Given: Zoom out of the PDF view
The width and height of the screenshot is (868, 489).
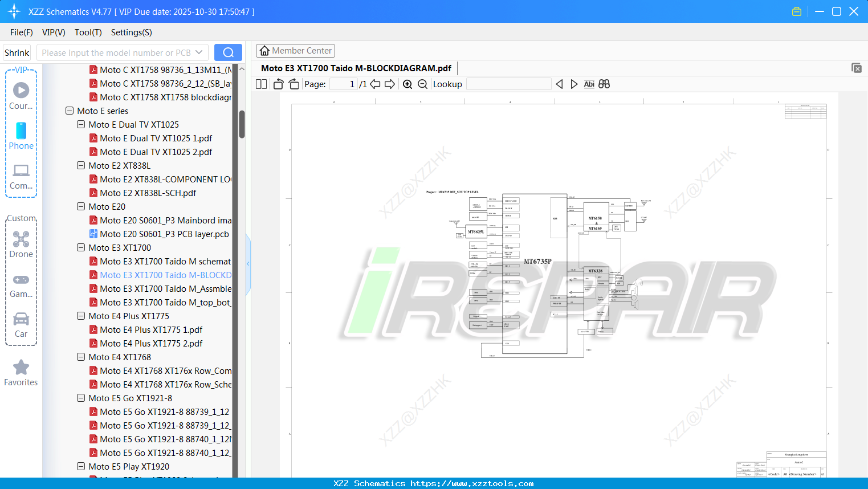Looking at the screenshot, I should [x=422, y=84].
